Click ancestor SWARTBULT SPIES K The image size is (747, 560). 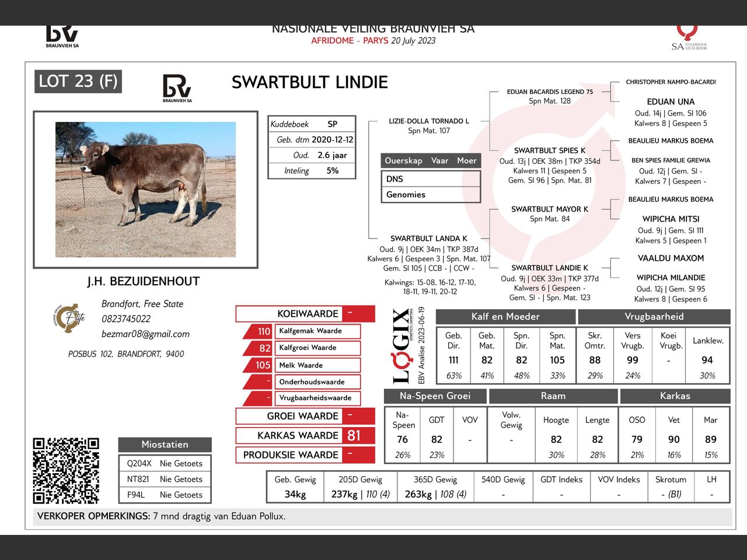550,150
